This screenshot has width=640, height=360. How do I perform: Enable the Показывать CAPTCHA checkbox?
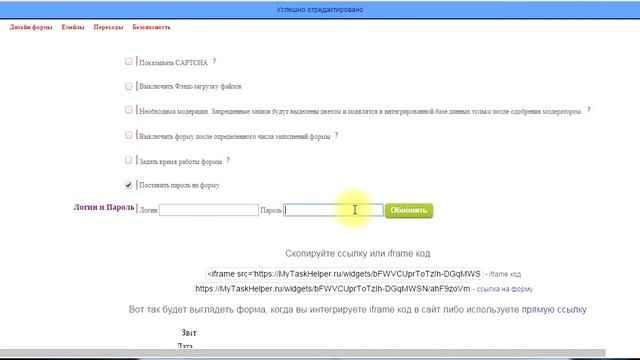click(129, 61)
